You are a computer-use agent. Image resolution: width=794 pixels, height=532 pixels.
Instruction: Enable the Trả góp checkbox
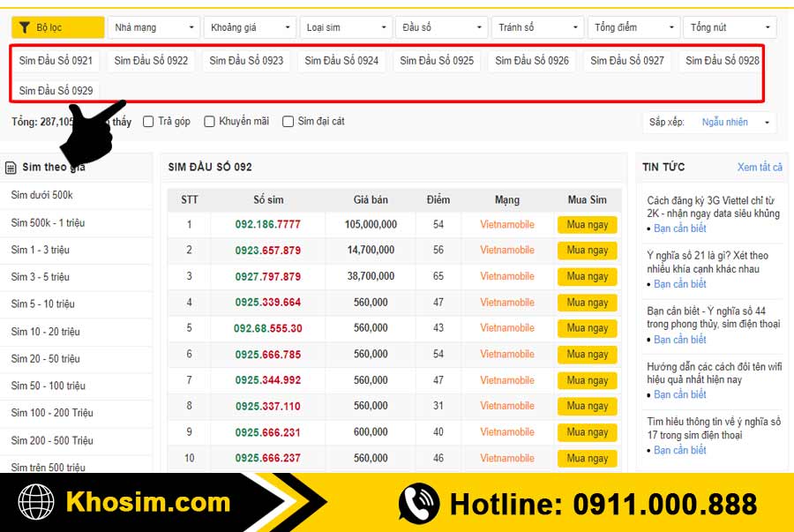[148, 121]
